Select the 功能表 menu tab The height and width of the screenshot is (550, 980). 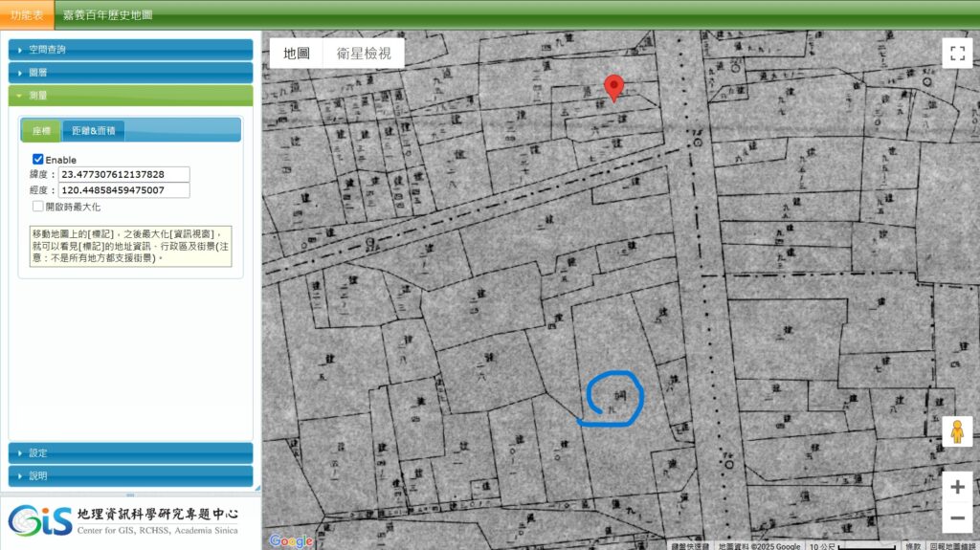27,15
